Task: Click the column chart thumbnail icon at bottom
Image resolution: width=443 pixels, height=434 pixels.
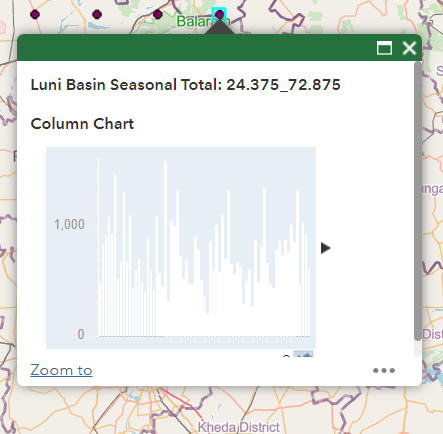Action: point(303,354)
